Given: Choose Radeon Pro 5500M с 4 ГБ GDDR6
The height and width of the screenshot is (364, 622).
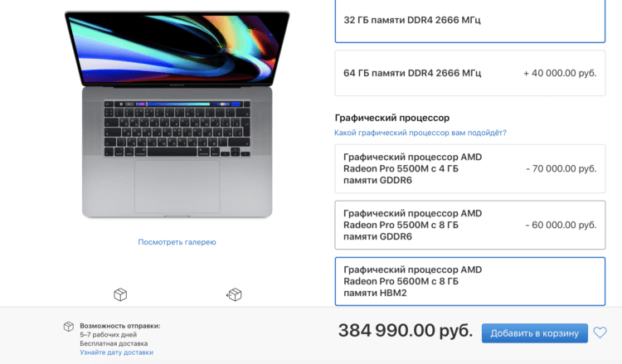Looking at the screenshot, I should click(x=470, y=168).
